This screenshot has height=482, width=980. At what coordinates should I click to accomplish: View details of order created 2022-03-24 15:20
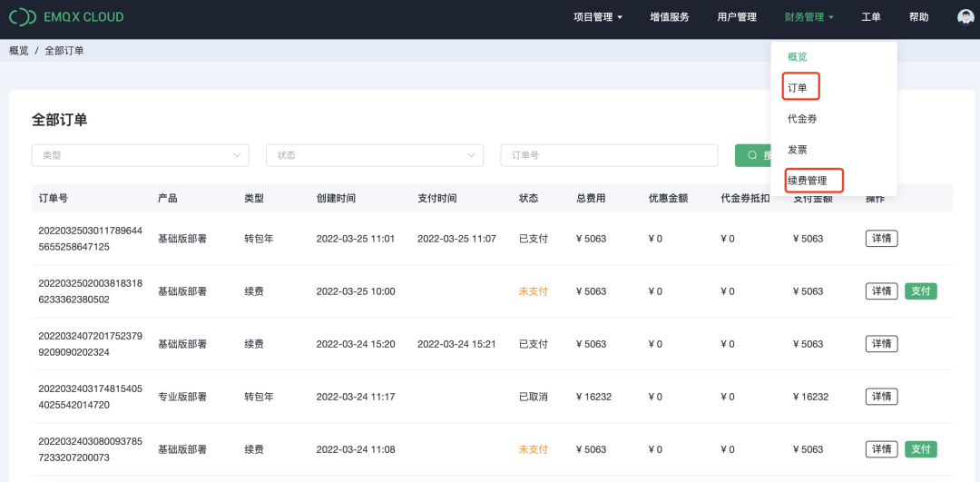pyautogui.click(x=882, y=343)
